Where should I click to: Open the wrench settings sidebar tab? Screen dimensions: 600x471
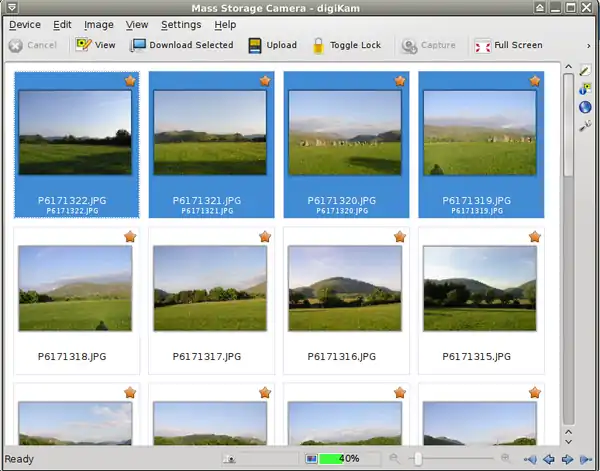[586, 125]
